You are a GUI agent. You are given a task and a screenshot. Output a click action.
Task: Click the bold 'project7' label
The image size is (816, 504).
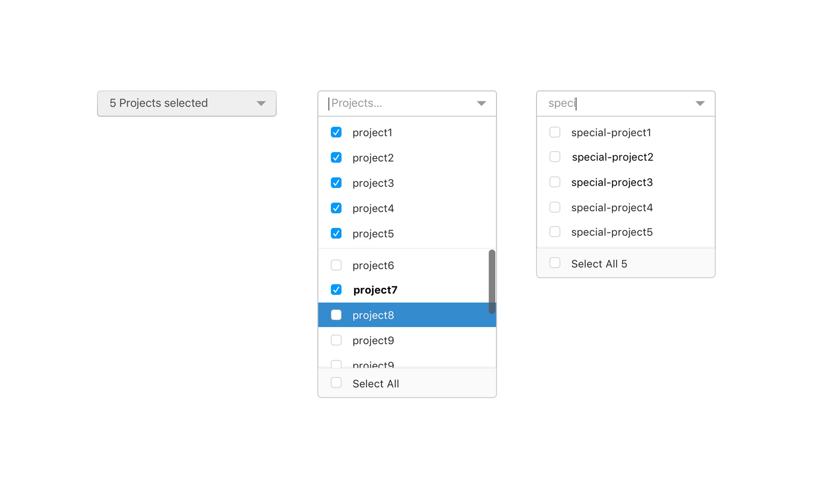[375, 290]
